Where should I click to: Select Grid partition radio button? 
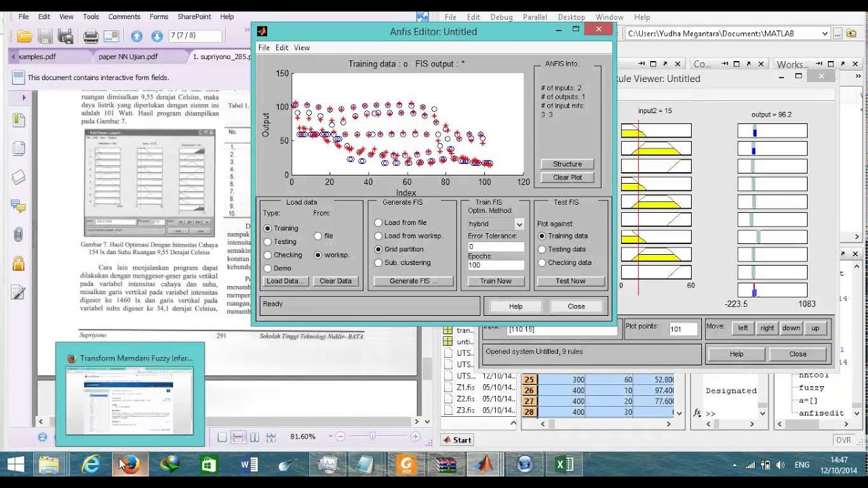[x=378, y=249]
